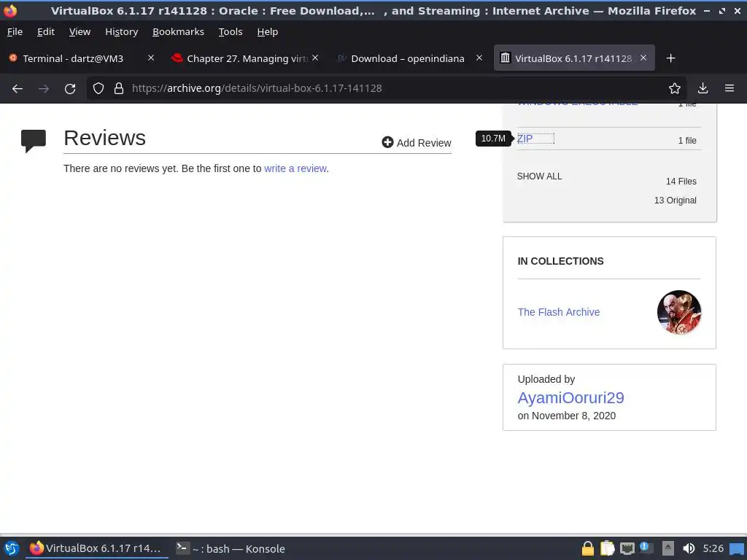Click the URL address bar
747x560 pixels.
click(x=386, y=88)
